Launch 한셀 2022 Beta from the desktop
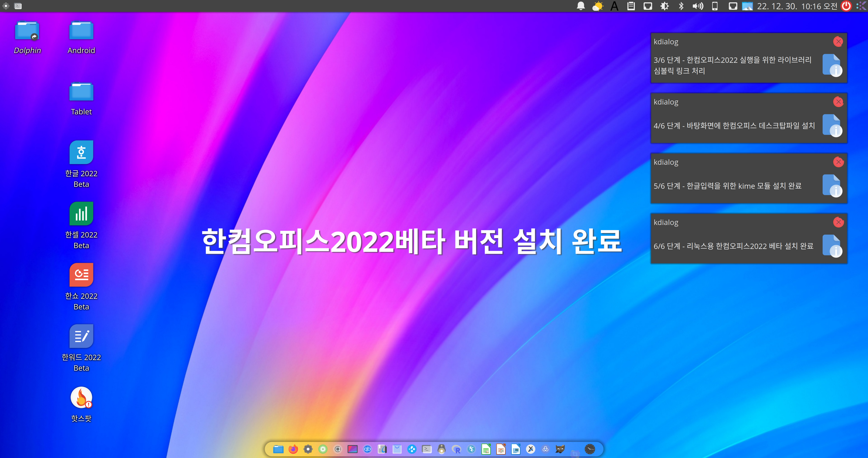 (x=81, y=214)
